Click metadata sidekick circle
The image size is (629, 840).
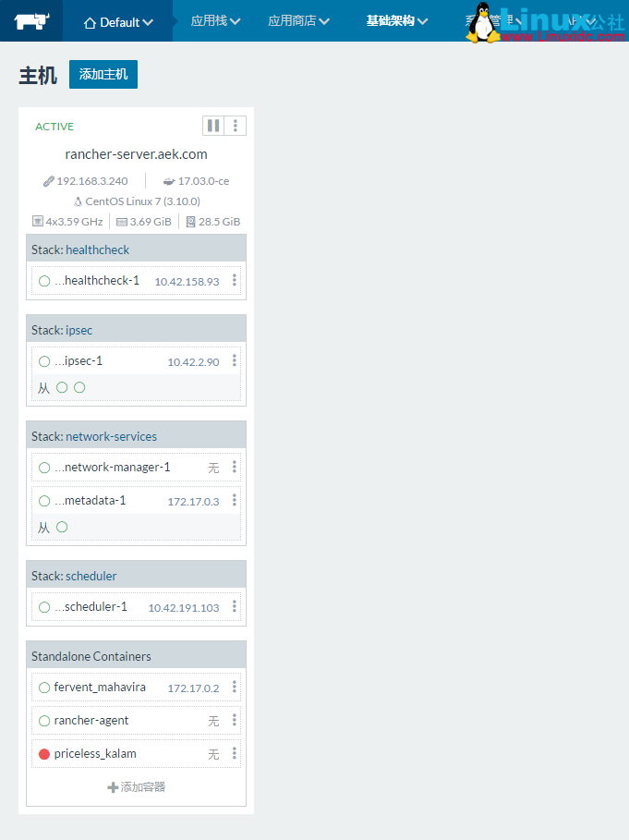coord(62,527)
